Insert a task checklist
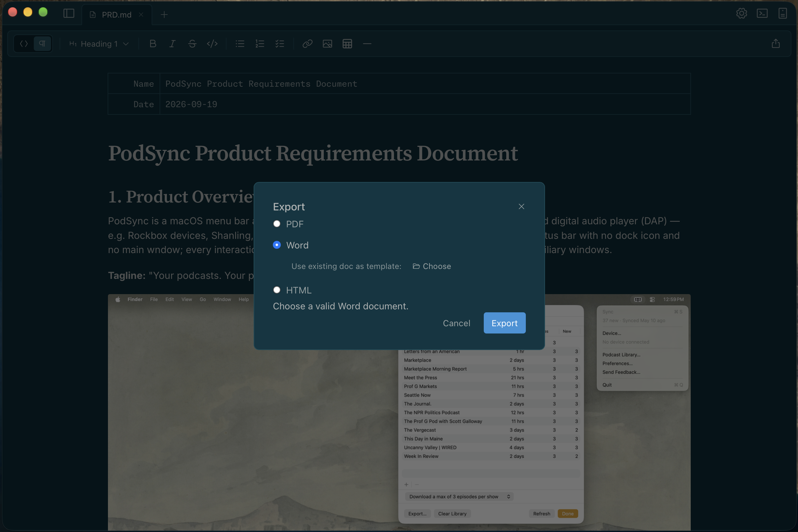Screen dimensions: 798x532 (x=280, y=43)
